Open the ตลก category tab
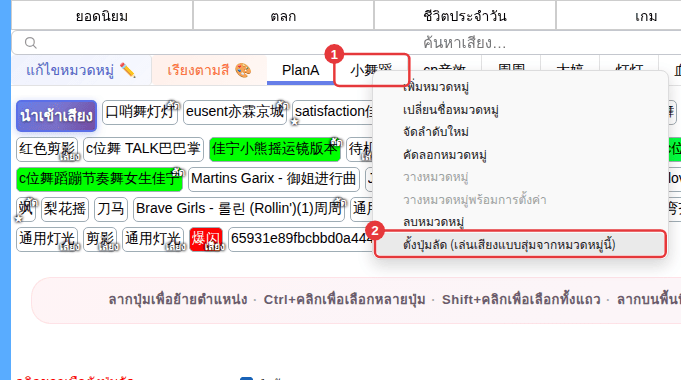Viewport: 681px width, 380px height. (283, 16)
